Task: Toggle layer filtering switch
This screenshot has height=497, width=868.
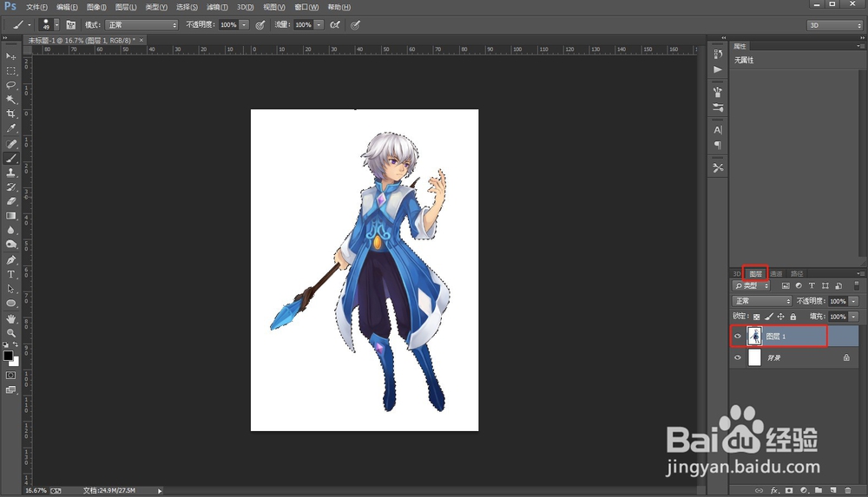Action: pos(857,285)
